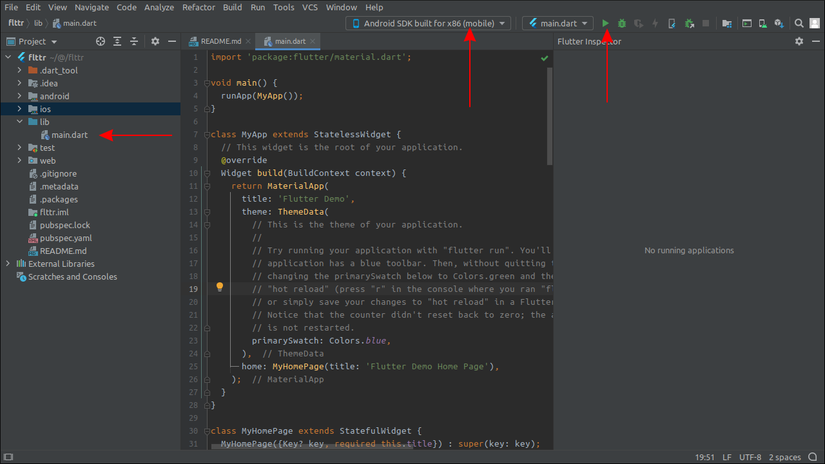Toggle code fold for main function
The width and height of the screenshot is (825, 464).
click(x=206, y=83)
